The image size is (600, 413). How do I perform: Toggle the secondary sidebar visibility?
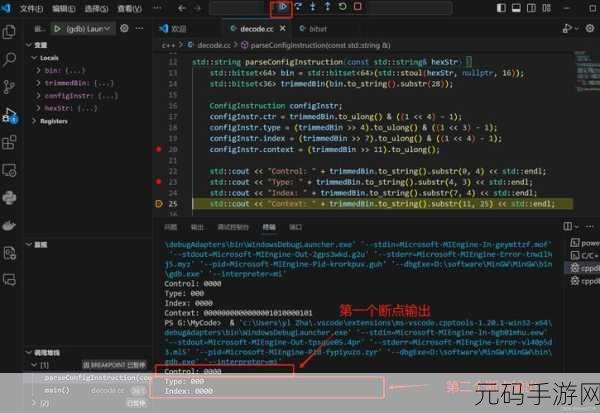pos(531,8)
